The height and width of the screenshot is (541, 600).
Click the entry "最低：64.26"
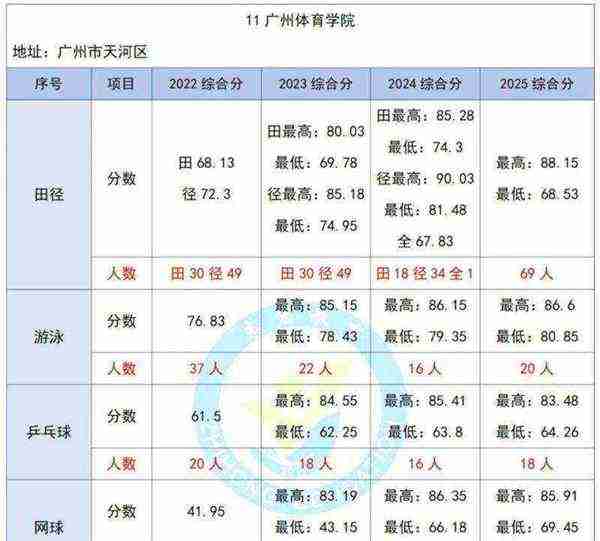pyautogui.click(x=537, y=432)
